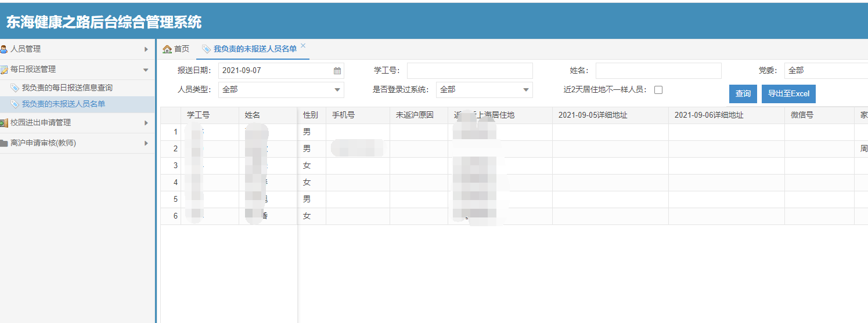Open the 人员类型 dropdown
Screen dimensions: 868x323
coord(337,90)
